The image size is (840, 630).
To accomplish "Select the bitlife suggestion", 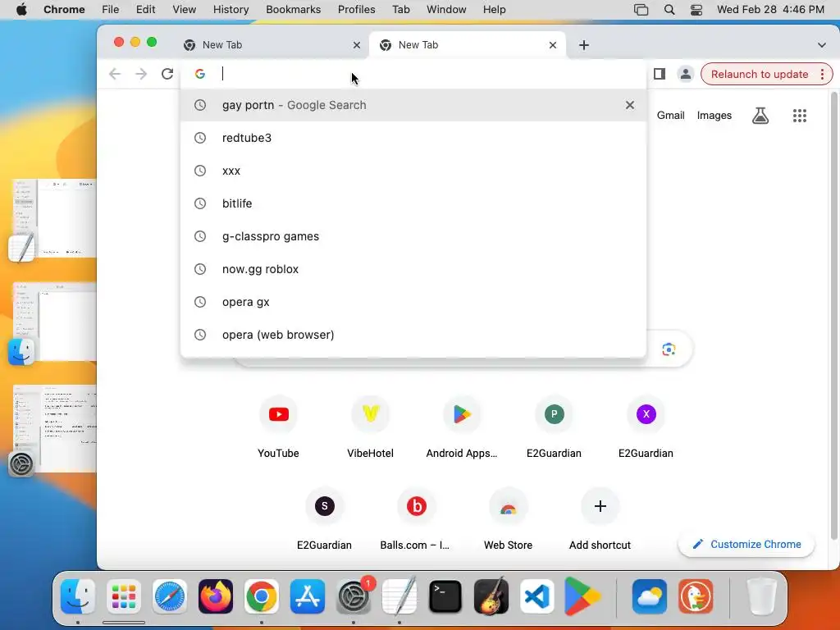I will [413, 203].
